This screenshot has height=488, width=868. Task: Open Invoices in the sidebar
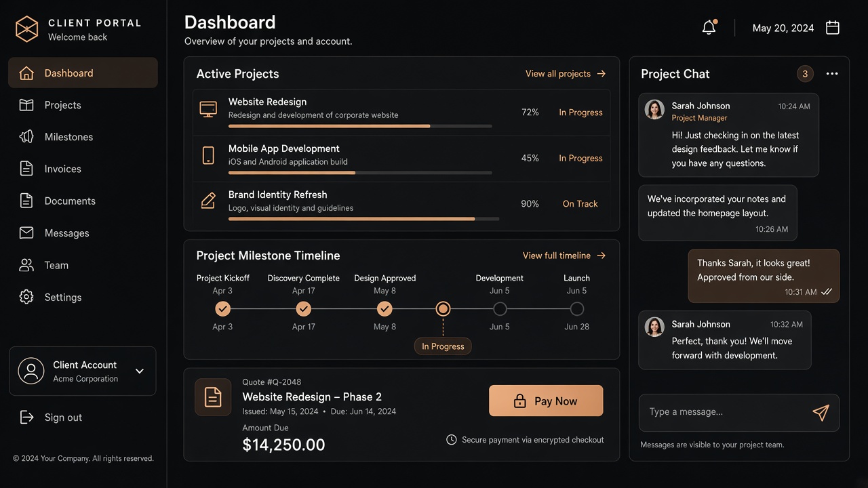pos(83,169)
